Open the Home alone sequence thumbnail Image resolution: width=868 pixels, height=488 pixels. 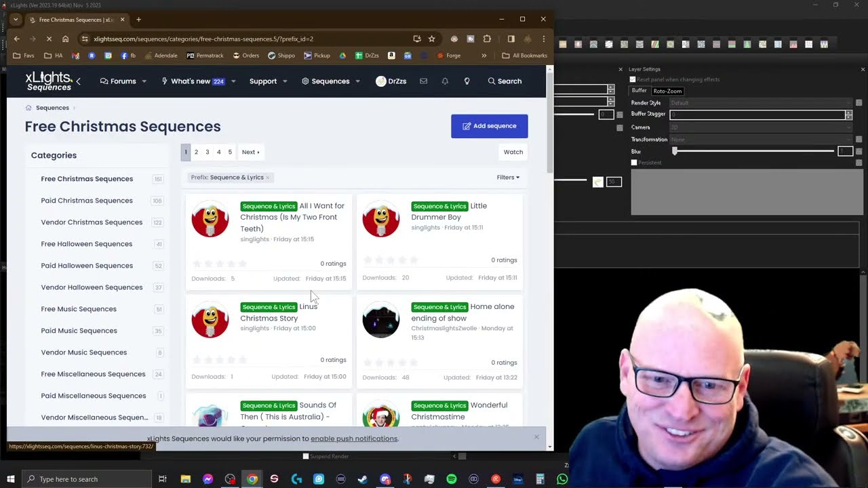pos(381,320)
